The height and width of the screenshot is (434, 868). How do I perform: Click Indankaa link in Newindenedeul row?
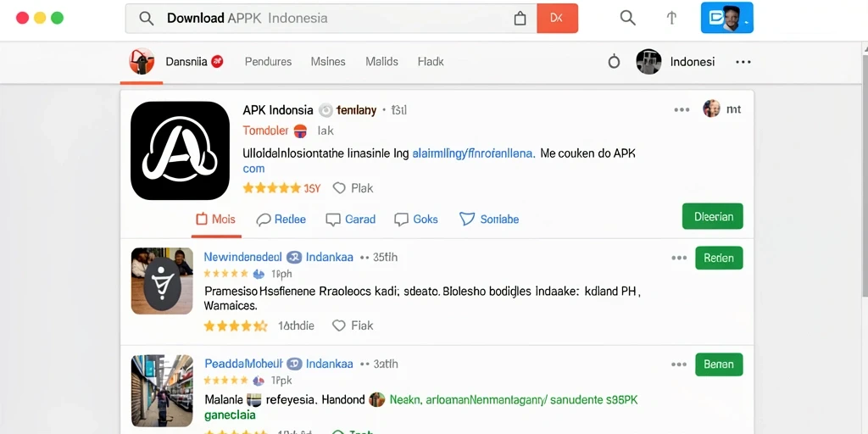(330, 258)
